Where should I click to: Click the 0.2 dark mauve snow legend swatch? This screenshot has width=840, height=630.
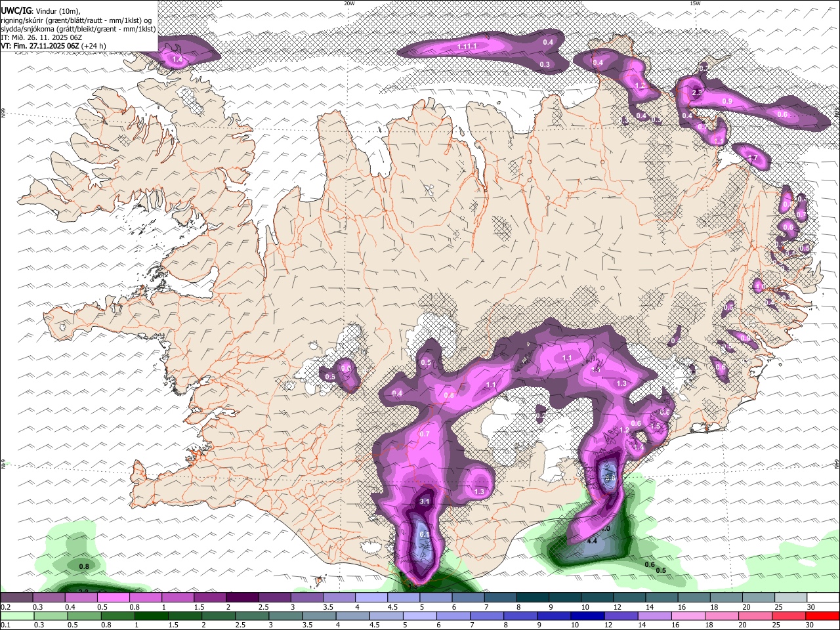pos(16,598)
